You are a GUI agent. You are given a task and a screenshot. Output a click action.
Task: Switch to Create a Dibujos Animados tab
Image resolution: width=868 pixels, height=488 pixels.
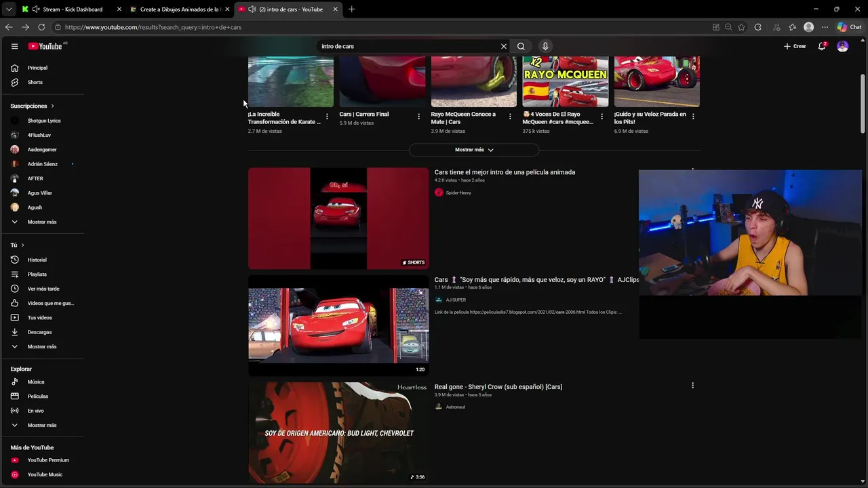pyautogui.click(x=180, y=9)
